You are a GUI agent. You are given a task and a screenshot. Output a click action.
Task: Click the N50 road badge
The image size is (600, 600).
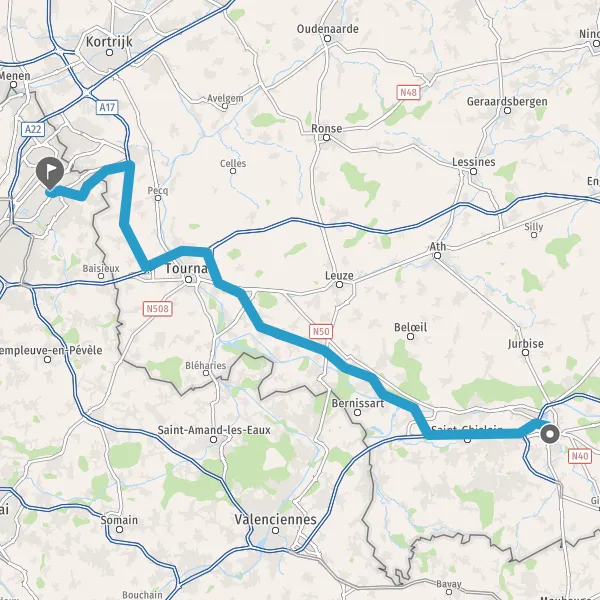321,331
